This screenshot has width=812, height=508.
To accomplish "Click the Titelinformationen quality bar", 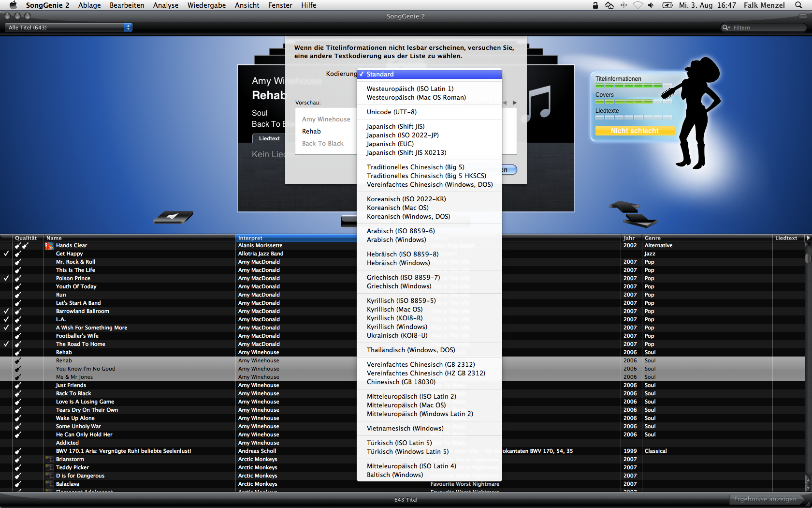I will [633, 86].
